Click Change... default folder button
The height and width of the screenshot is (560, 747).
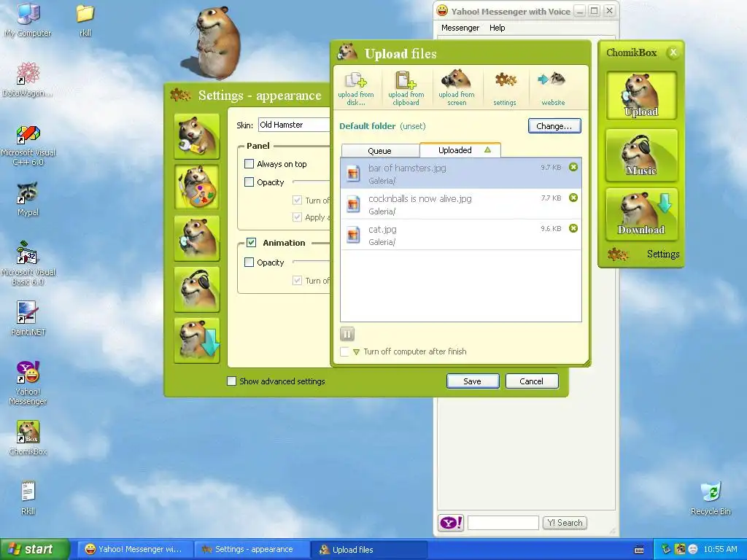click(x=554, y=125)
